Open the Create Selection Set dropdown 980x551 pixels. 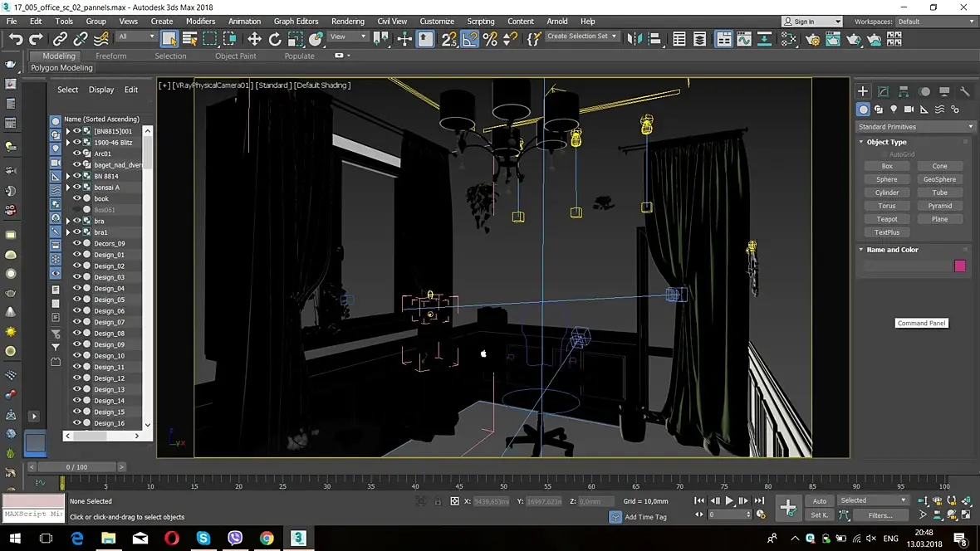click(582, 37)
